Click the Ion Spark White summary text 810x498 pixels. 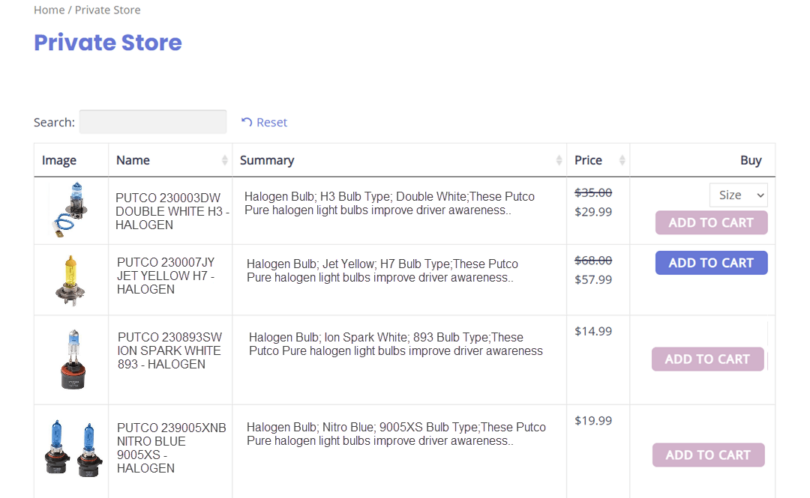pyautogui.click(x=396, y=344)
